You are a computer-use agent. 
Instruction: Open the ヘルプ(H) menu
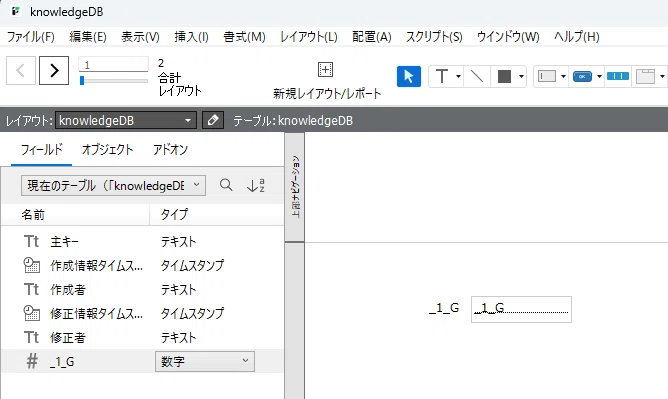coord(576,37)
